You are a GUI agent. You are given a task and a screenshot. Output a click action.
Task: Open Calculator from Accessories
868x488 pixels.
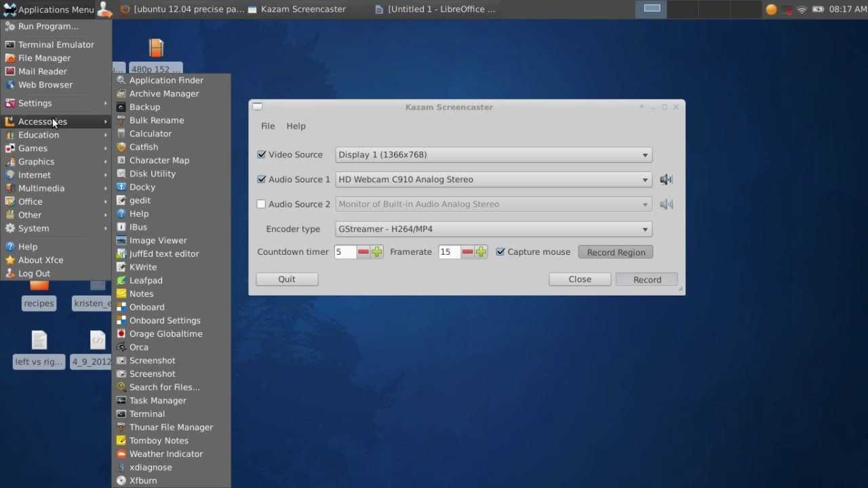click(x=171, y=134)
